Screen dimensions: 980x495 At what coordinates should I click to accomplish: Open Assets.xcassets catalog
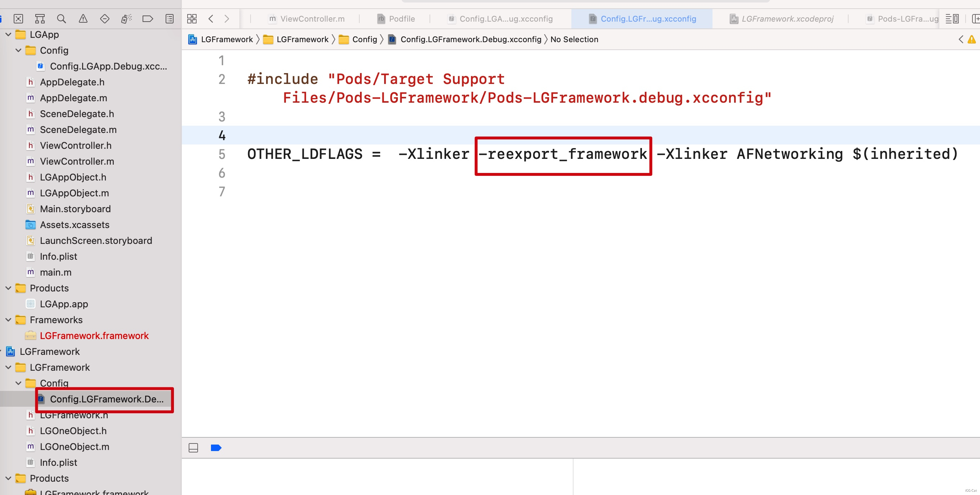[68, 225]
